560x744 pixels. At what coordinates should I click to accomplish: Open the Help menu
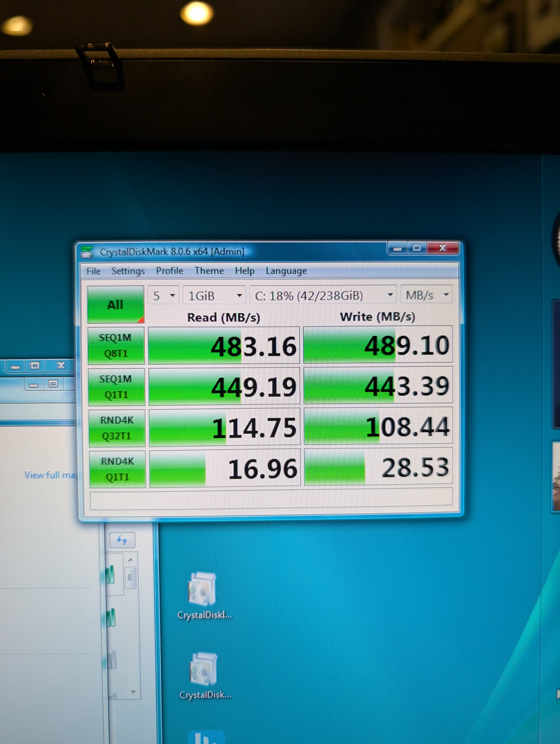(x=245, y=271)
